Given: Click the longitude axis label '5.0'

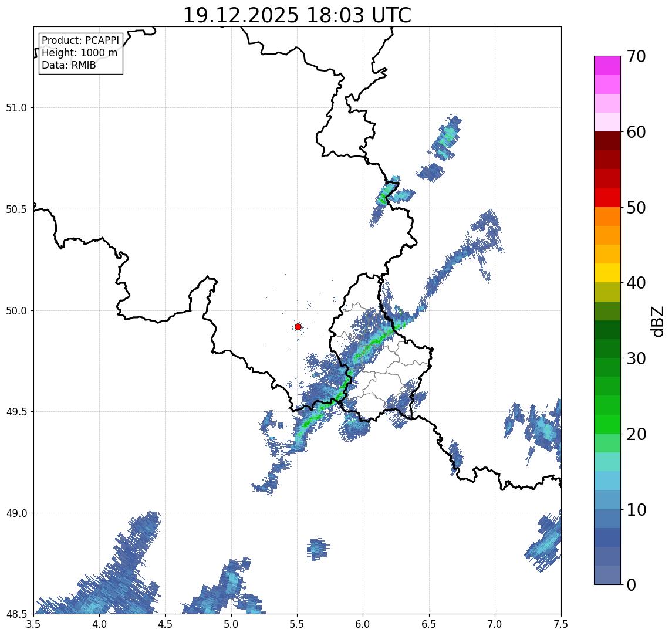Looking at the screenshot, I should (231, 624).
